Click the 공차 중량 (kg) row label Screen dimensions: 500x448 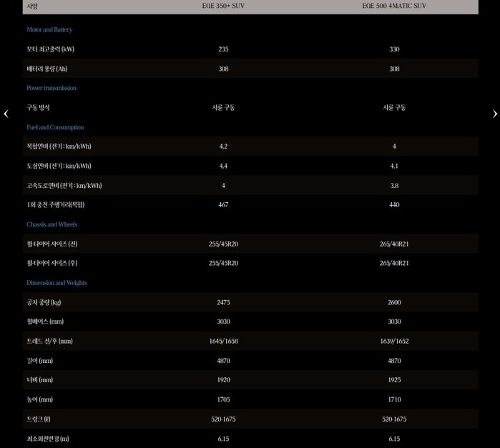(x=44, y=302)
